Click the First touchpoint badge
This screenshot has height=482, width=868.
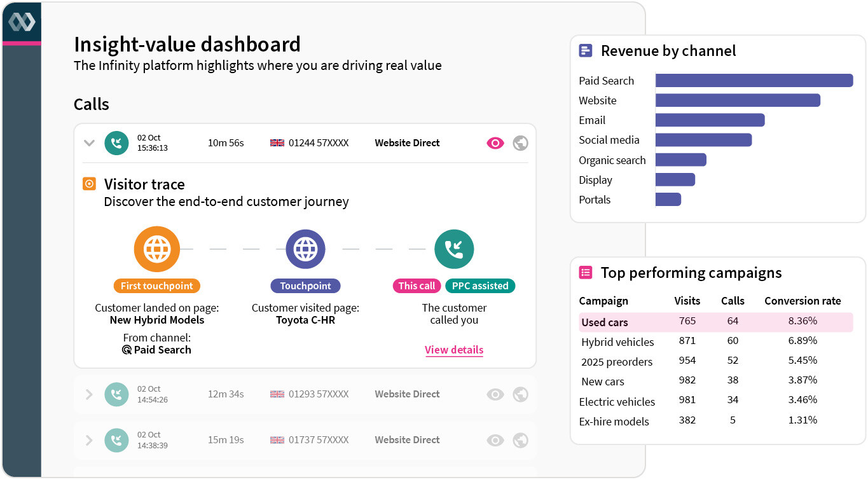(x=157, y=286)
